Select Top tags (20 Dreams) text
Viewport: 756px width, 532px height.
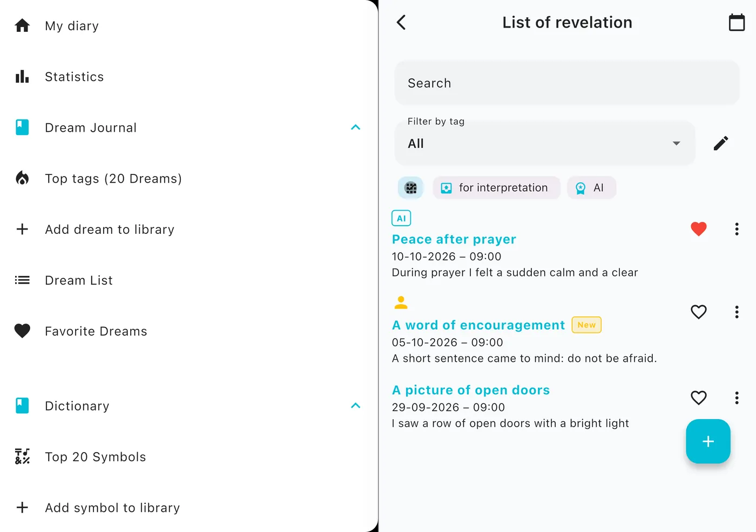[x=113, y=179]
